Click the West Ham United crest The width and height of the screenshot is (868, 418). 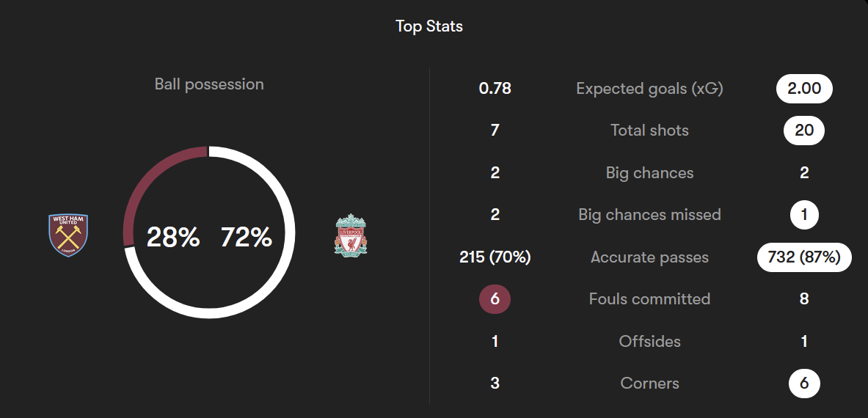(x=68, y=235)
